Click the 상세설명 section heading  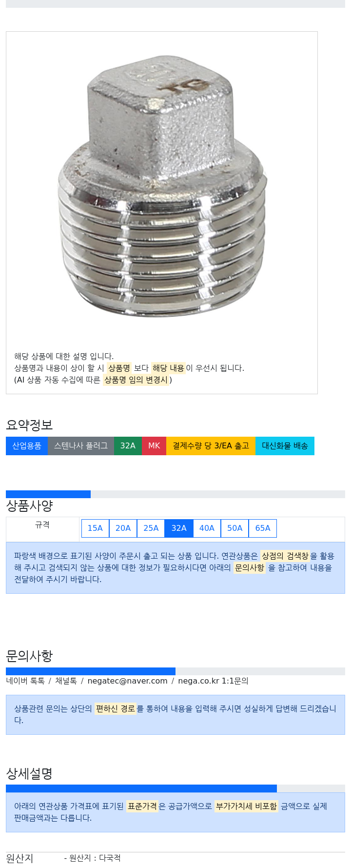(29, 773)
